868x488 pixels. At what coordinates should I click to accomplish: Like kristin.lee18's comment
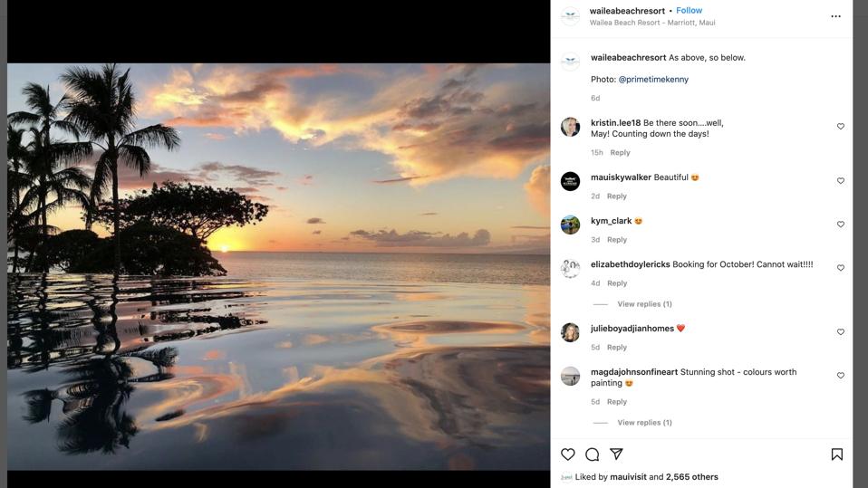(840, 127)
